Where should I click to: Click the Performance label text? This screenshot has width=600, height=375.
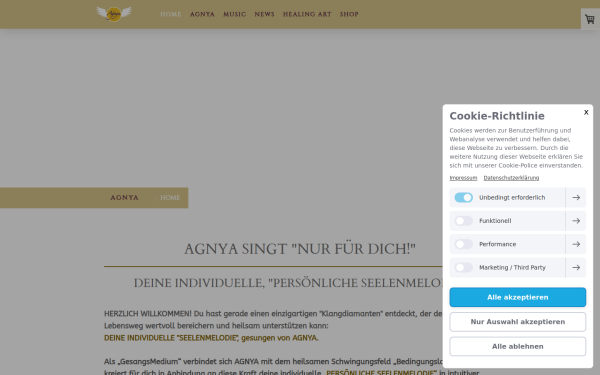(497, 244)
